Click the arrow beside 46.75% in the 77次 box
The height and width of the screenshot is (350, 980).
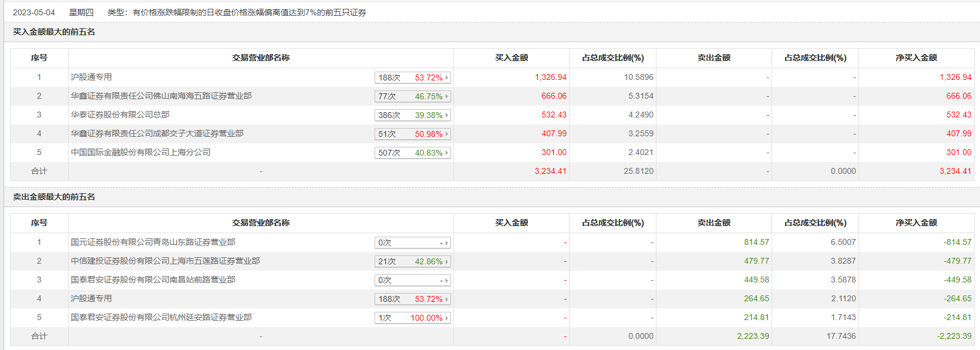click(x=447, y=96)
